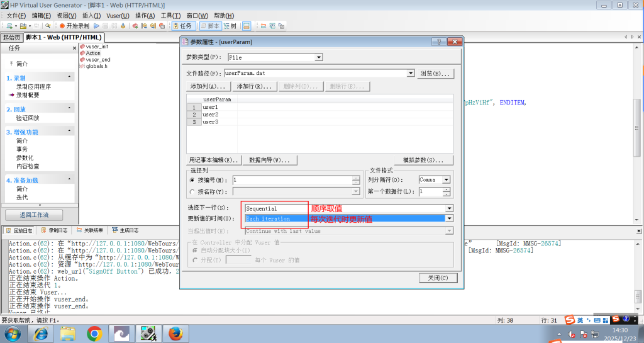Click the 浏览 browse button
This screenshot has width=644, height=343.
[436, 74]
